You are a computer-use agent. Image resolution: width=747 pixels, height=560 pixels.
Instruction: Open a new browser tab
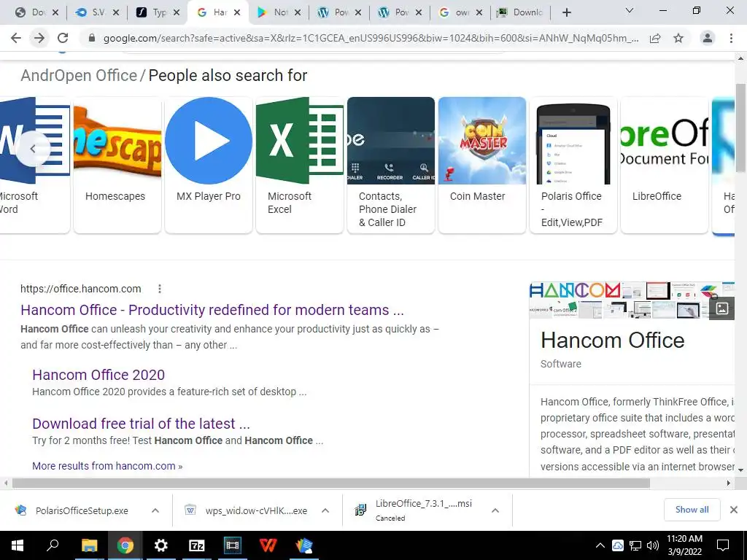[566, 13]
